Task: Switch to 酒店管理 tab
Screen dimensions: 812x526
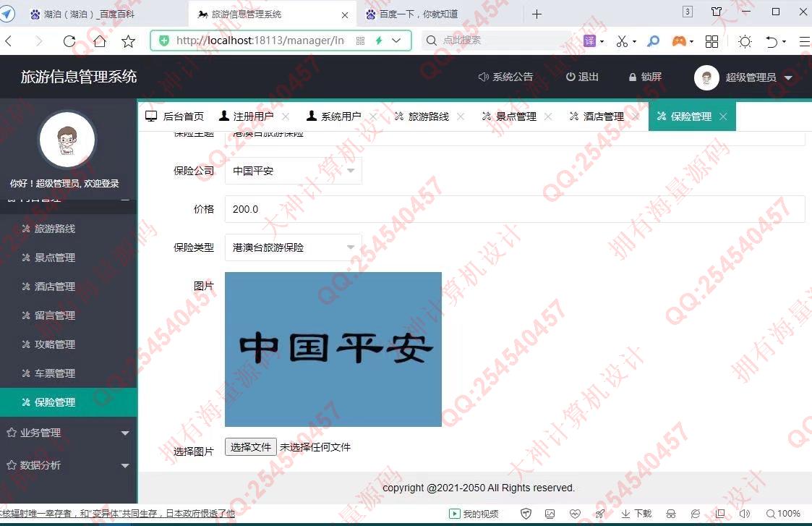Action: [597, 116]
